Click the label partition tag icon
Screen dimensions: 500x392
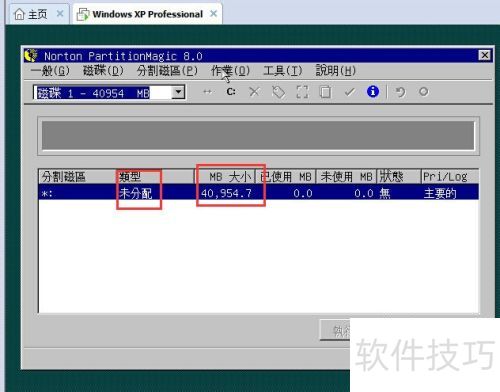coord(278,92)
